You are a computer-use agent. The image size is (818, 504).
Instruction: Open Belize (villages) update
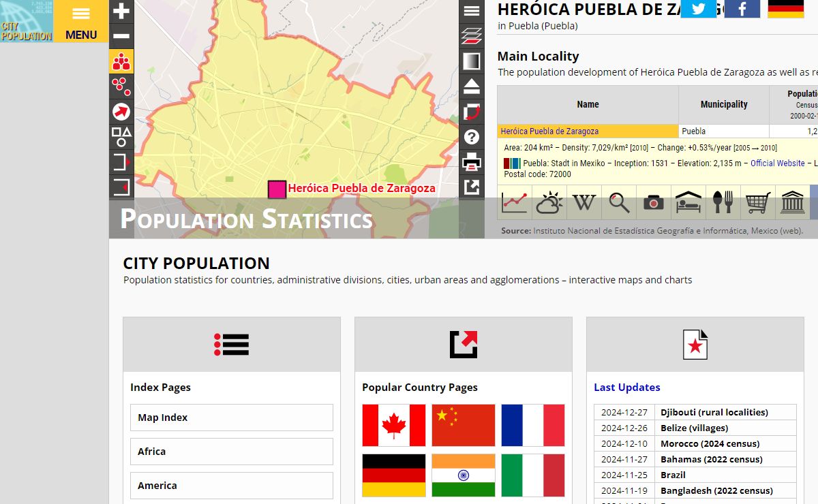point(694,428)
